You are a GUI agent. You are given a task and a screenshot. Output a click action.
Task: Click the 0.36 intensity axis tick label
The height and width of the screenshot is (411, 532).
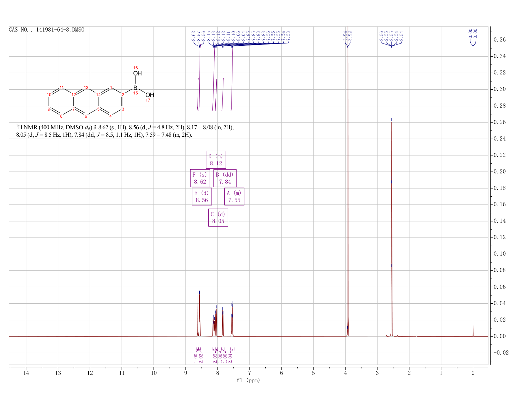(x=501, y=40)
